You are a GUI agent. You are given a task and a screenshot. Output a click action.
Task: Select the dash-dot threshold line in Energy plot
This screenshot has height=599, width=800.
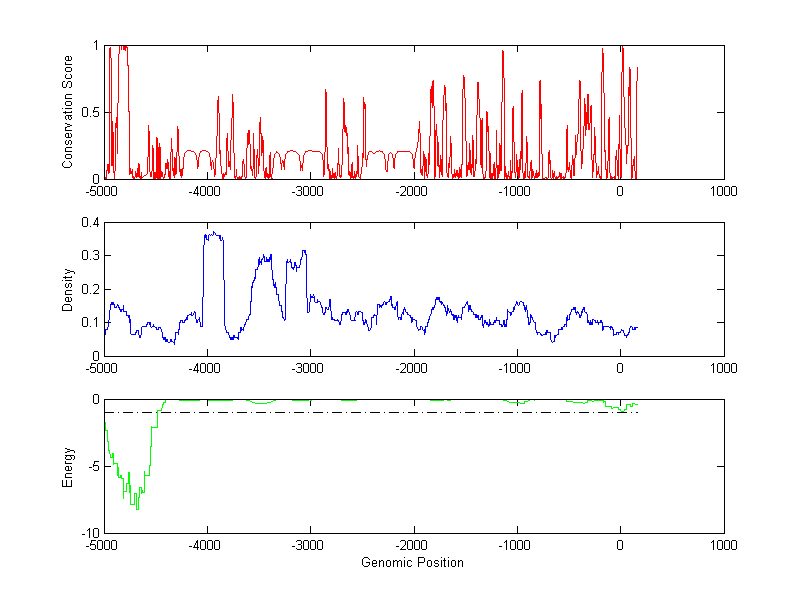(x=400, y=412)
